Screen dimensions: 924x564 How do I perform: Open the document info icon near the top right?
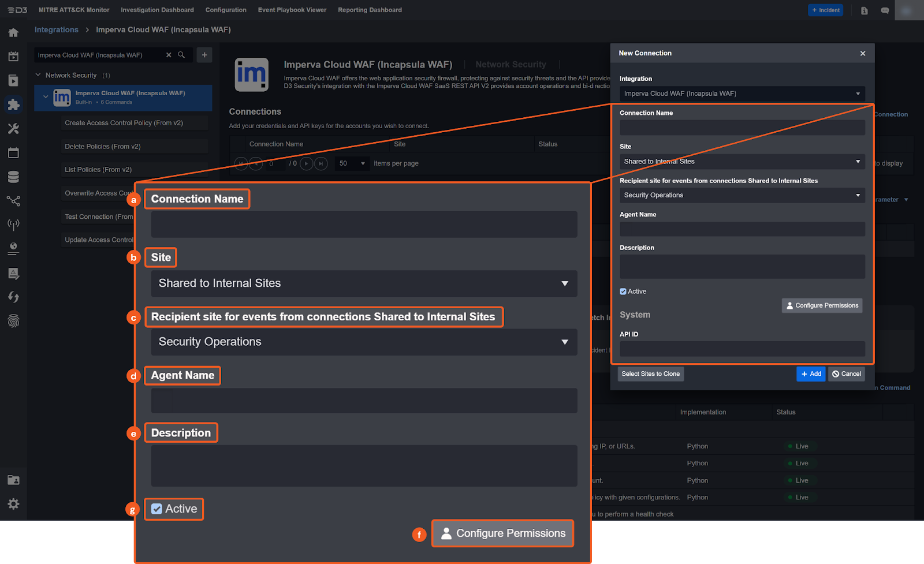click(x=864, y=10)
